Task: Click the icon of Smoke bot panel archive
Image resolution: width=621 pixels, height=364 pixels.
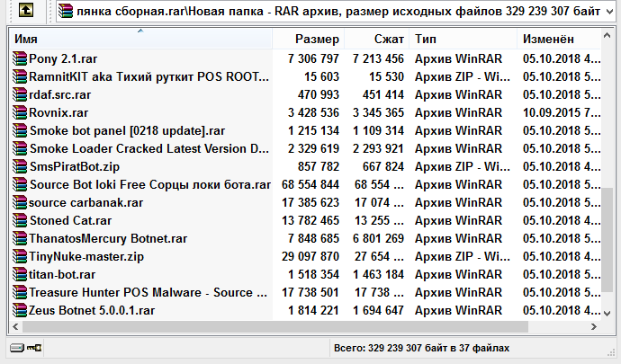Action: (x=20, y=130)
